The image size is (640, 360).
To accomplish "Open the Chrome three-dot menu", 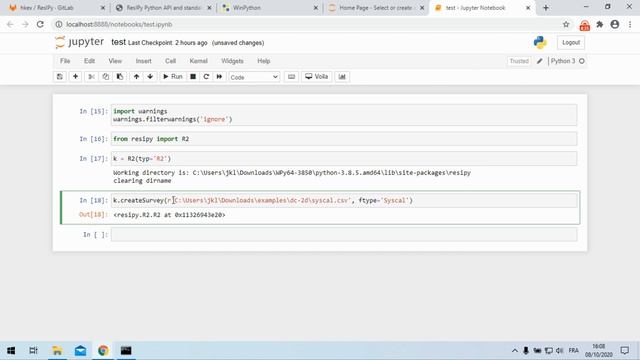I will (630, 24).
